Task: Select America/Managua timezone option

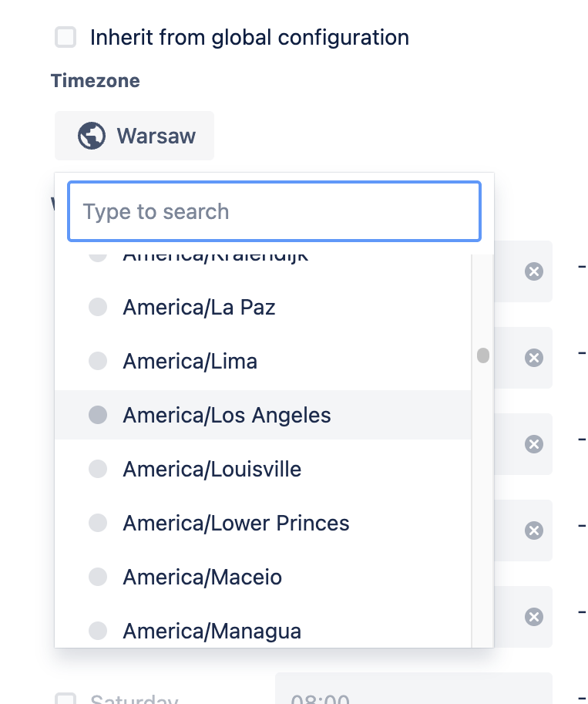Action: click(x=212, y=632)
